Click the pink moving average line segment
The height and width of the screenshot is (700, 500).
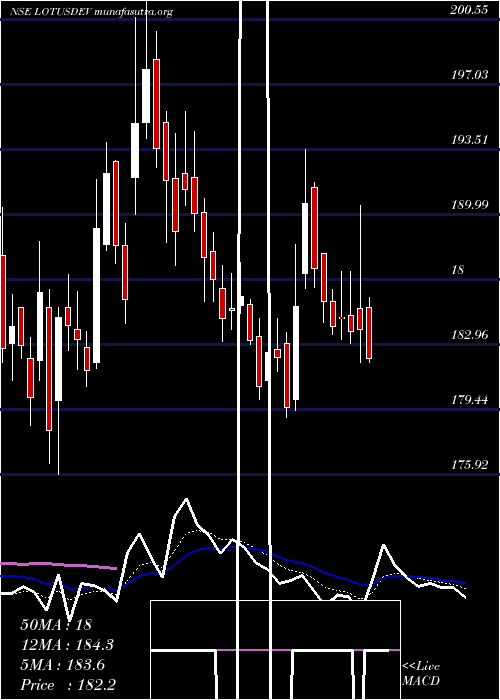[58, 566]
